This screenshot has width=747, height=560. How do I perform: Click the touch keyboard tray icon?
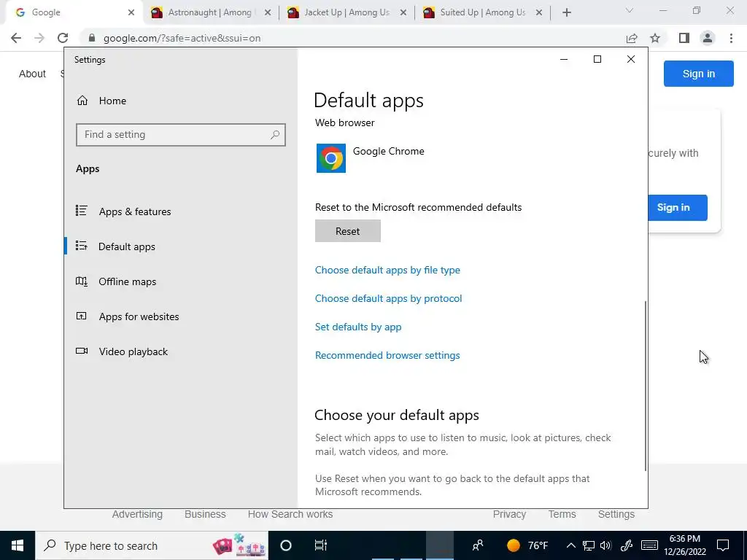(x=649, y=545)
